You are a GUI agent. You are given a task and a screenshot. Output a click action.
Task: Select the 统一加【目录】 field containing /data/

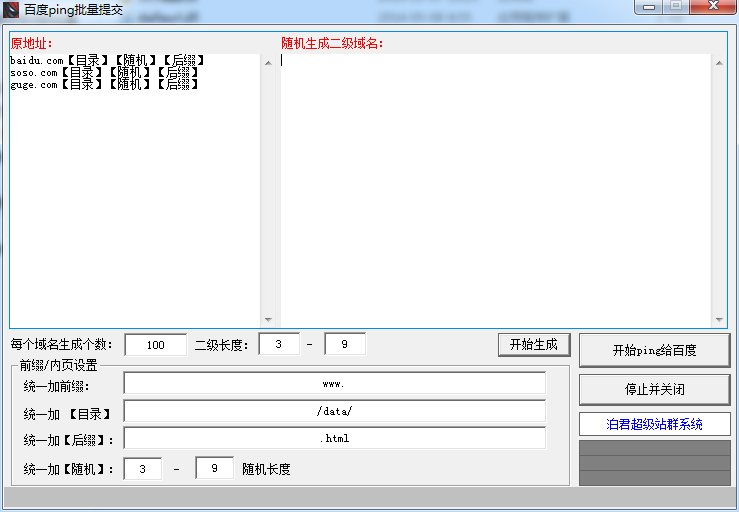335,411
